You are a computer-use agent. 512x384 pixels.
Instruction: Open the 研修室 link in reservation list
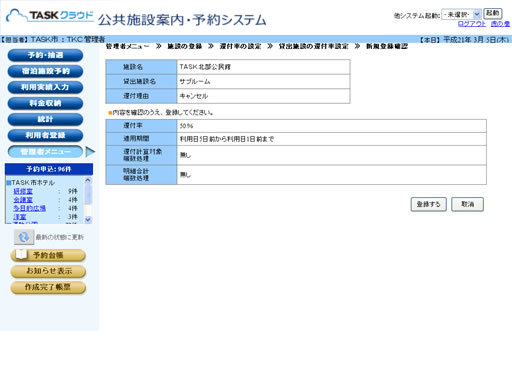coord(23,191)
